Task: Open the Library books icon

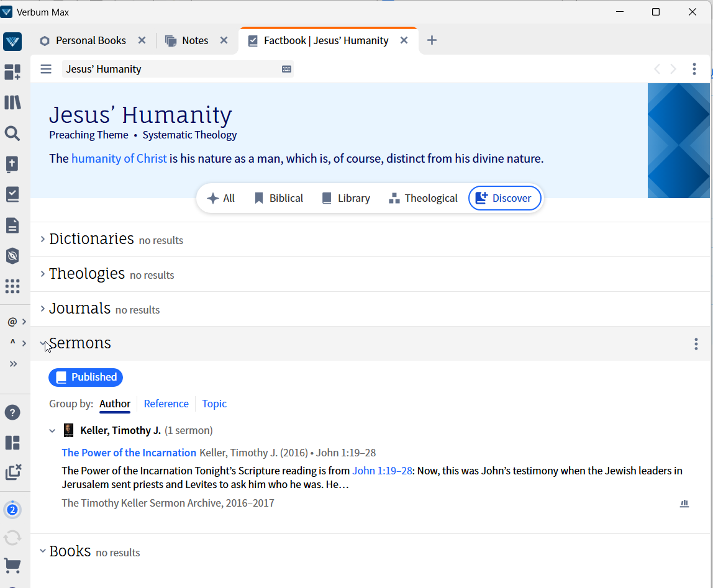Action: pos(12,102)
